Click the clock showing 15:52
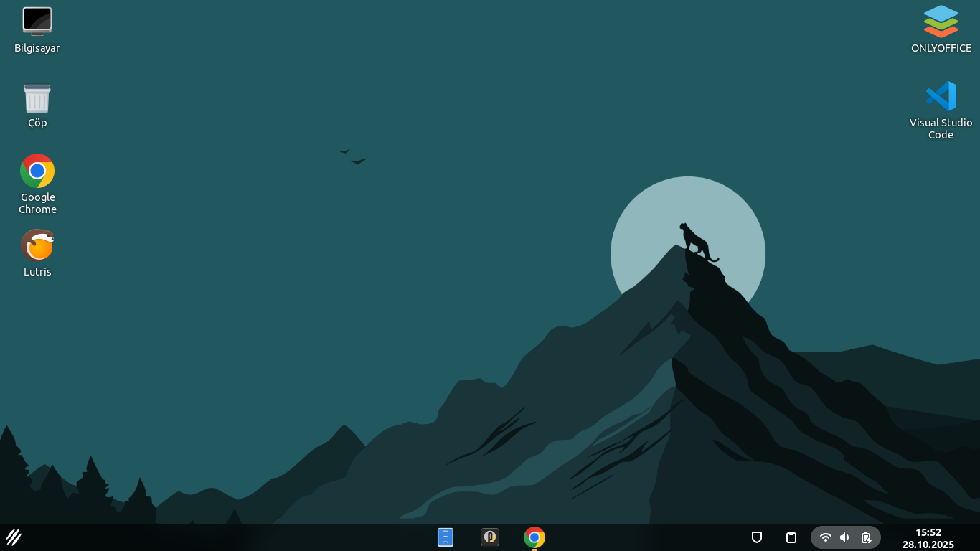The width and height of the screenshot is (980, 551). (928, 532)
